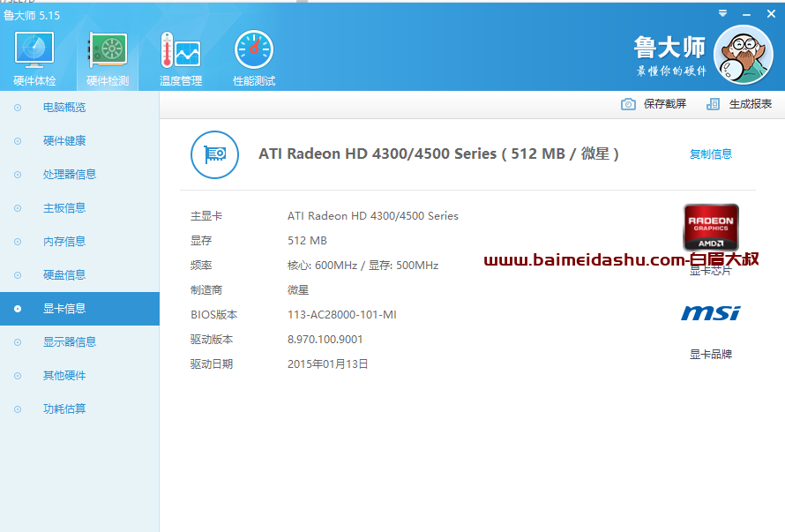Click the bullet icon beside 显卡信息
The width and height of the screenshot is (785, 532).
coord(18,309)
